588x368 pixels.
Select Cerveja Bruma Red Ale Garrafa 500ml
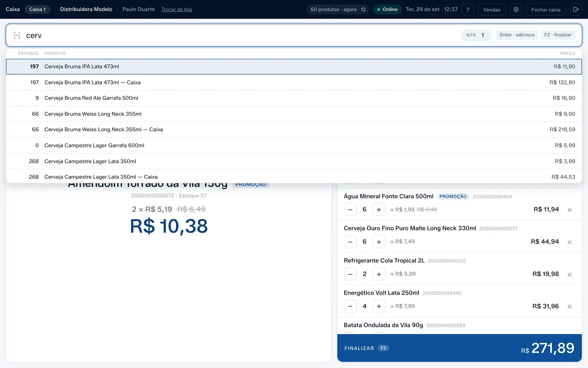[294, 98]
